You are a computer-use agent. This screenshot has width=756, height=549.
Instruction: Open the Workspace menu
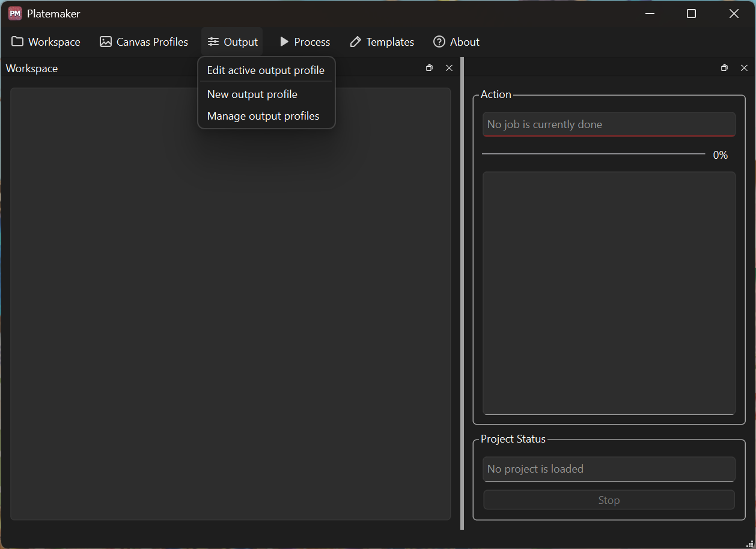[46, 42]
